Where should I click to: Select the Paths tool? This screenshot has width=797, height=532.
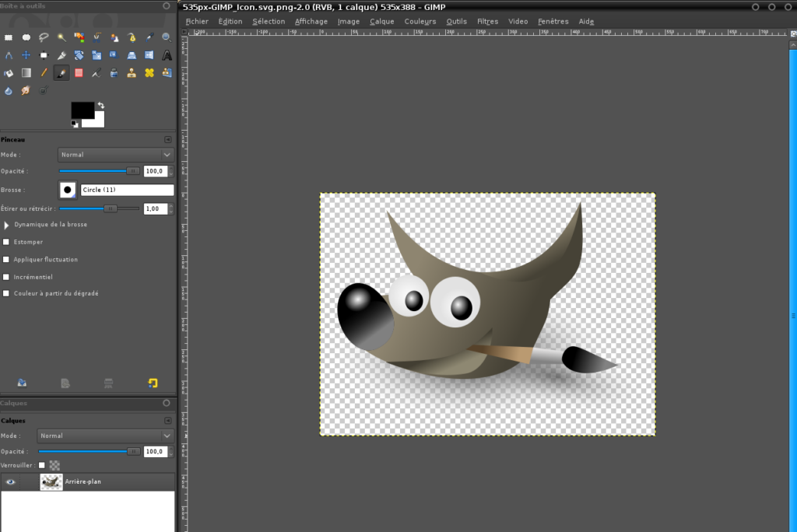pos(132,37)
